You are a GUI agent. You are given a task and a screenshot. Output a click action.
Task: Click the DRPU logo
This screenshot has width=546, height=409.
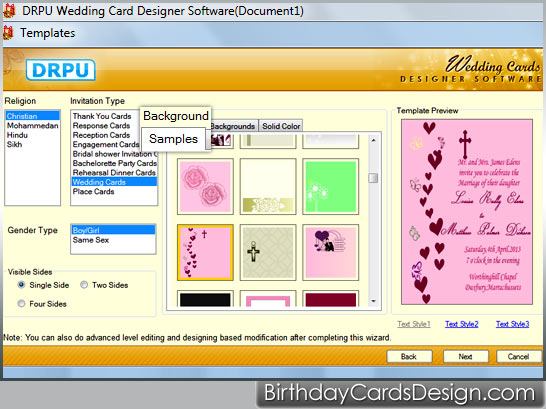61,70
